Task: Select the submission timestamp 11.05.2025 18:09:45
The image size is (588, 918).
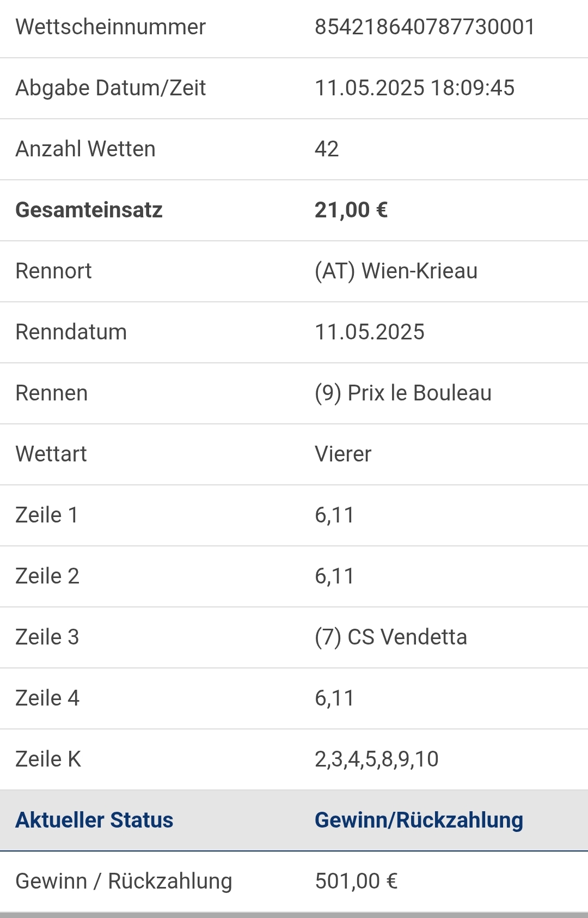Action: [414, 88]
